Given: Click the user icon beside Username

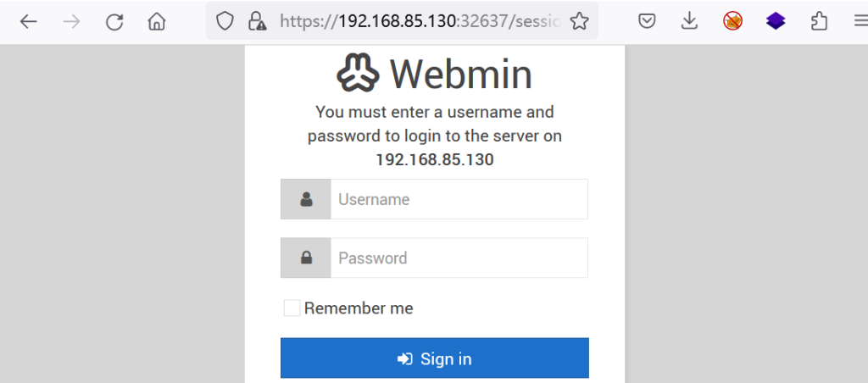Looking at the screenshot, I should (306, 199).
